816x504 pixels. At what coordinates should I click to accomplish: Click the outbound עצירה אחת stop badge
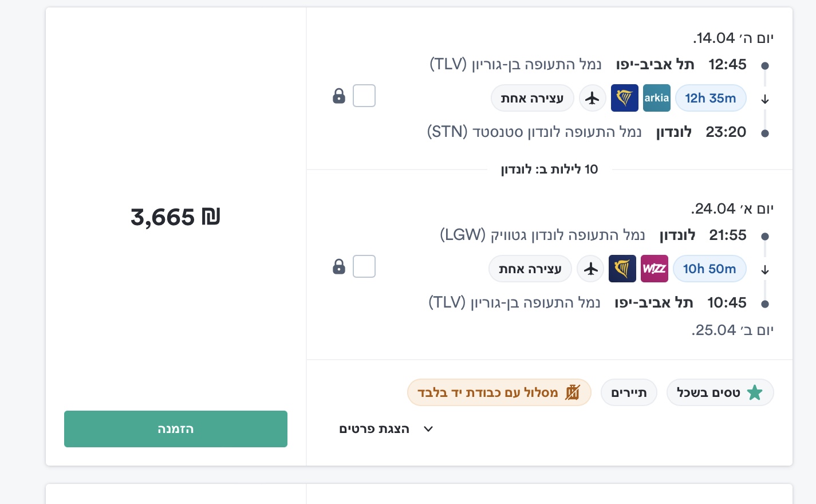[x=532, y=99]
